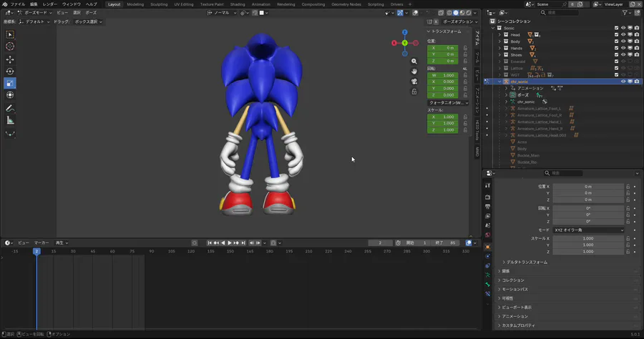Activate the Move tool
This screenshot has height=339, width=644.
pyautogui.click(x=10, y=59)
